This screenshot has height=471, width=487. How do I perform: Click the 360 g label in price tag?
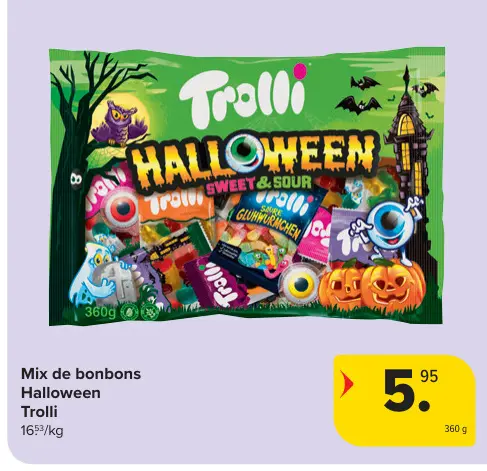[x=456, y=429]
